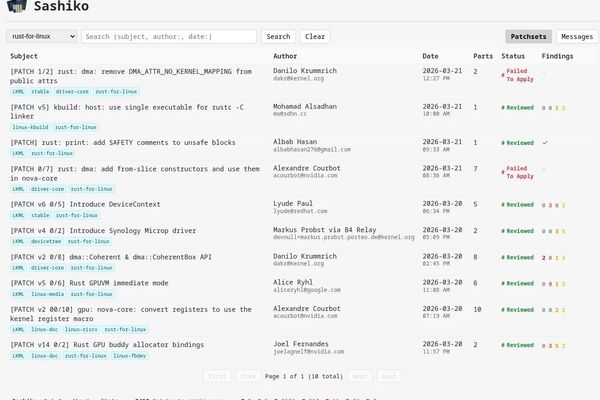
Task: Click the Prev page button
Action: click(248, 376)
